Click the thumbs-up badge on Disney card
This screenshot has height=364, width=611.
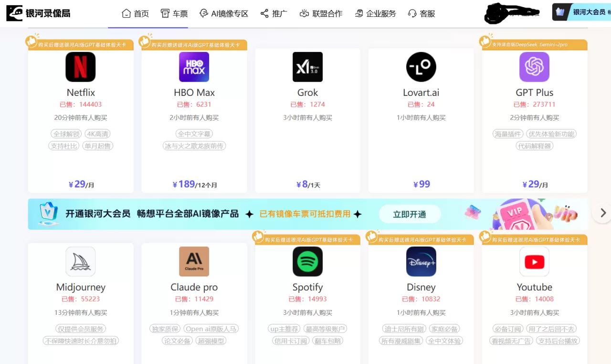pos(372,236)
